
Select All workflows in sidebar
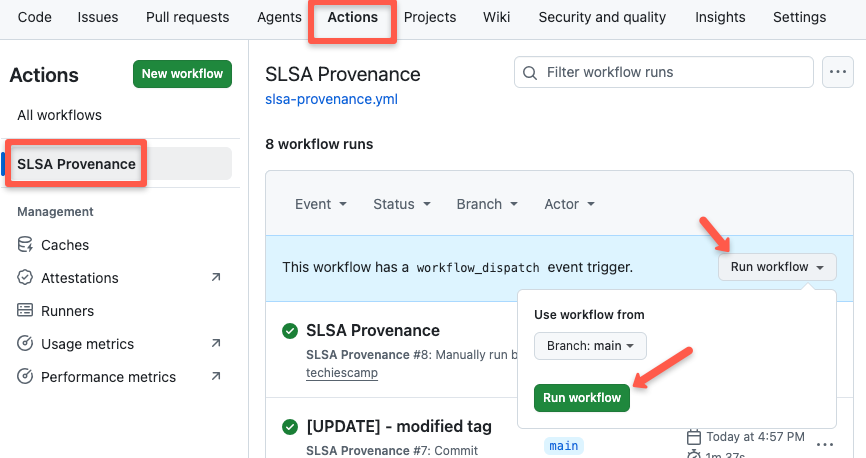coord(59,115)
